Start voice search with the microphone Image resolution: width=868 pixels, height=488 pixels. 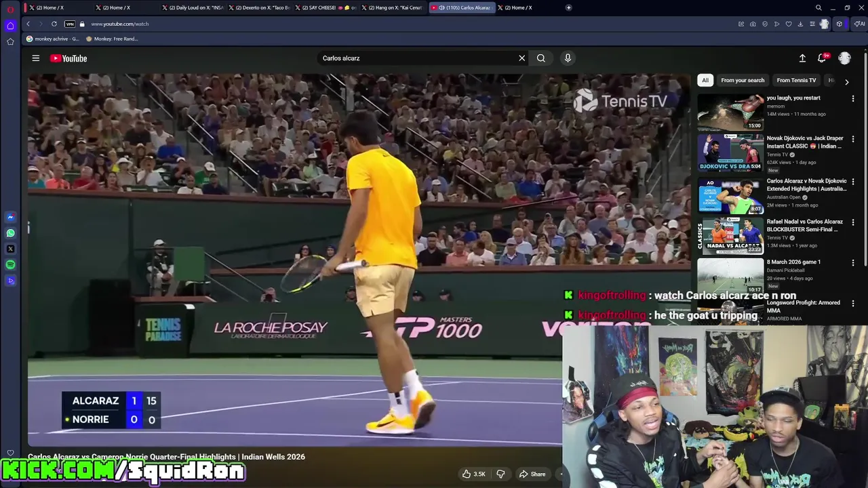pos(568,58)
